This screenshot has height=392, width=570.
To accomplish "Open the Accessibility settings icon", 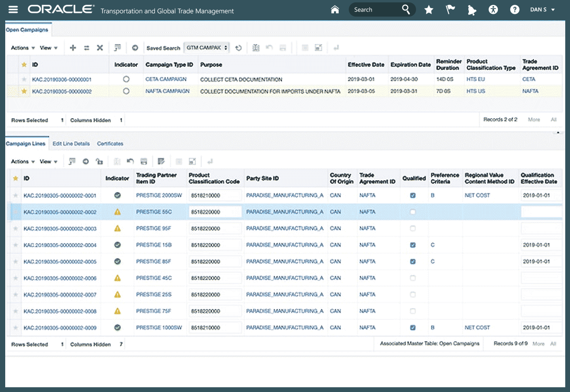I will point(493,10).
